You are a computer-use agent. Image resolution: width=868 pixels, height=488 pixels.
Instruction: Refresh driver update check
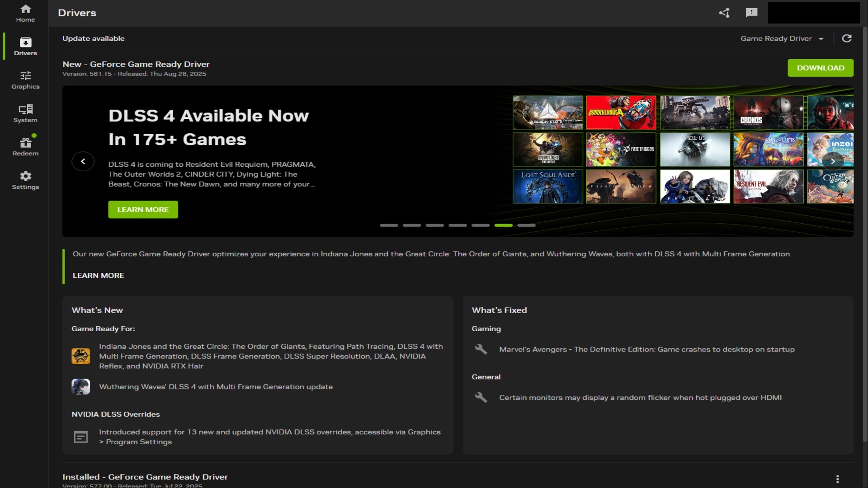pyautogui.click(x=847, y=38)
